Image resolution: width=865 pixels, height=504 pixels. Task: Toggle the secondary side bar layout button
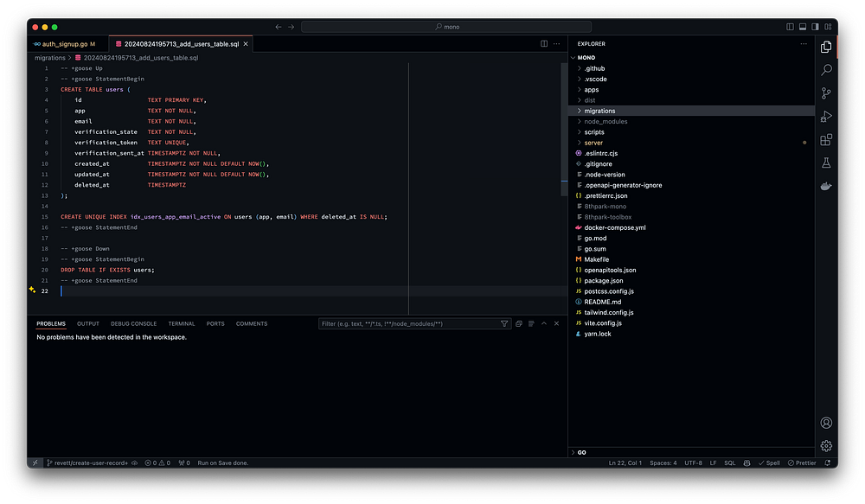(815, 27)
